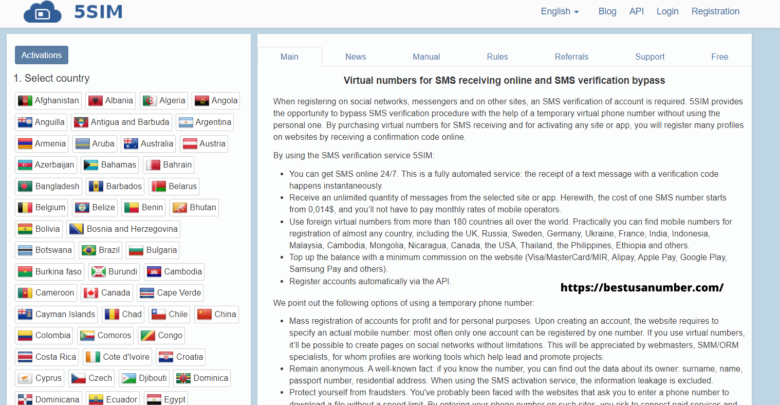Screen dimensions: 780x405
Task: Select Burkina faso country button
Action: click(50, 272)
